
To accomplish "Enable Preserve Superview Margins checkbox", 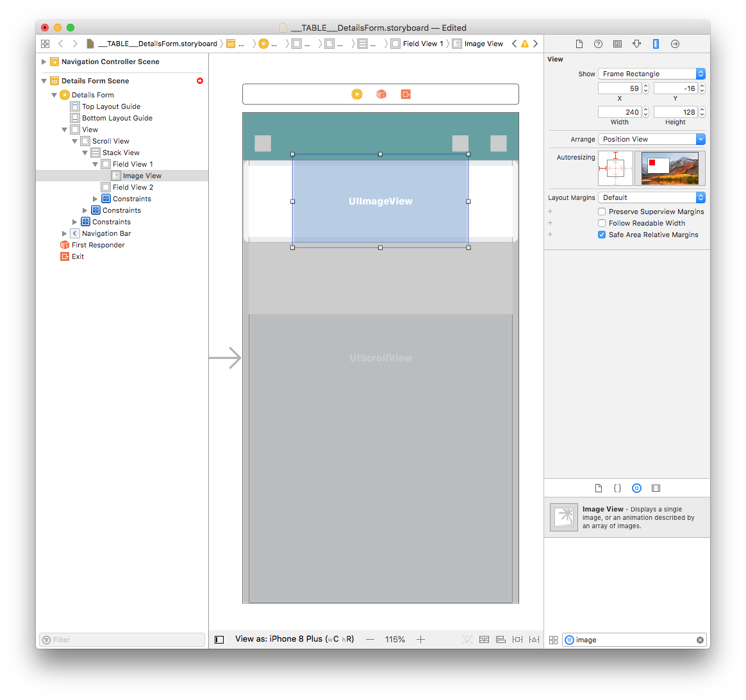I will pyautogui.click(x=602, y=212).
